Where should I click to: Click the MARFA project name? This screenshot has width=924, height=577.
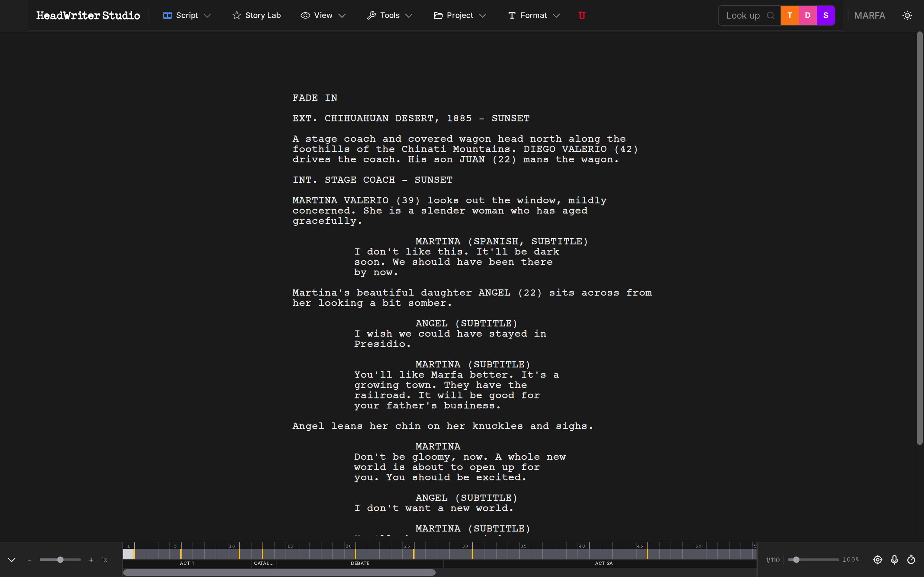(869, 15)
